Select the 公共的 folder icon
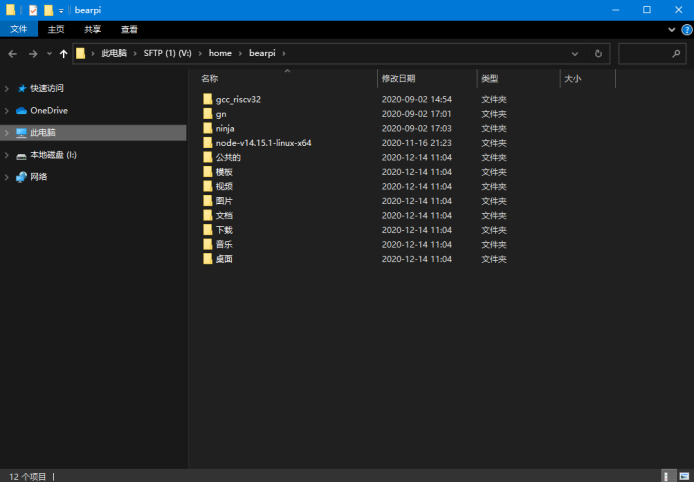 tap(207, 157)
